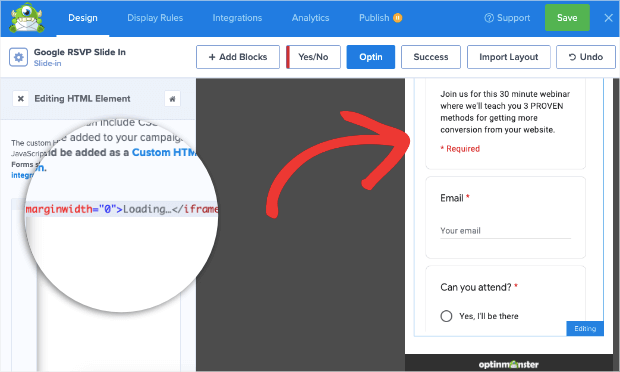Select the 'Yes, I'll be there' radio option

coord(446,316)
